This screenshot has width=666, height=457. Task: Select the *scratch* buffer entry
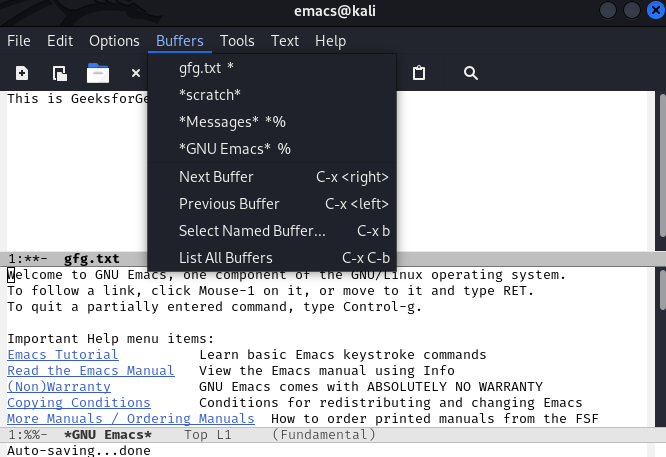click(x=272, y=95)
